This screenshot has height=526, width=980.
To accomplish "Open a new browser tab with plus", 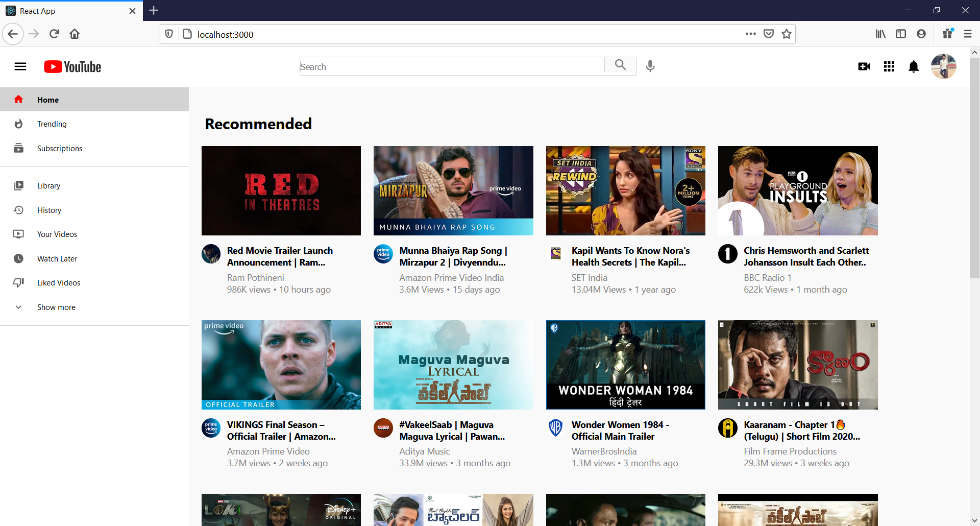I will click(x=154, y=10).
